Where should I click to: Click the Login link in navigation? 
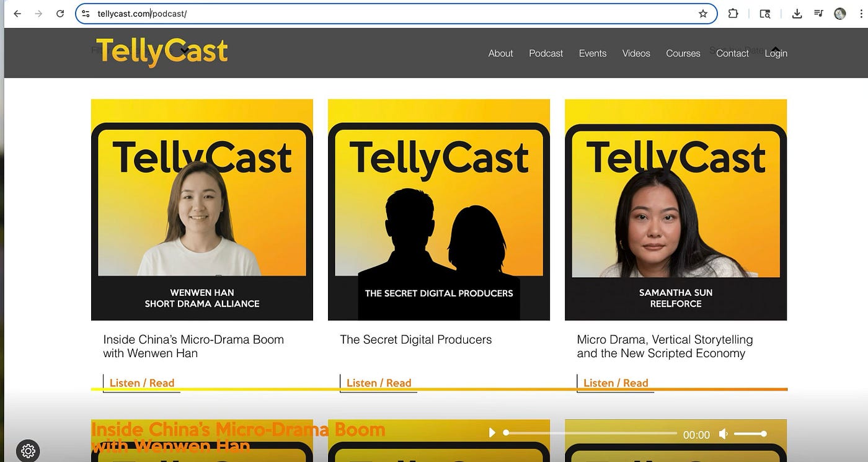click(776, 53)
